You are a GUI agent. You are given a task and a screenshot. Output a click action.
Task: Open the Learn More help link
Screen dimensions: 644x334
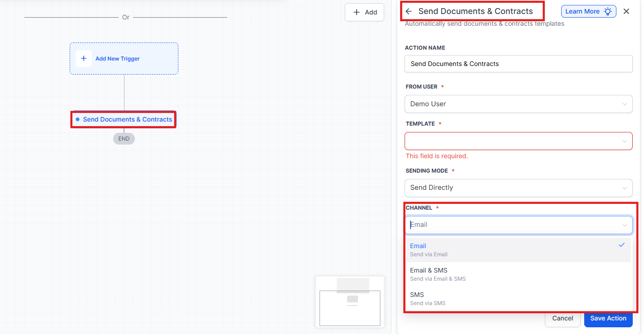(582, 11)
